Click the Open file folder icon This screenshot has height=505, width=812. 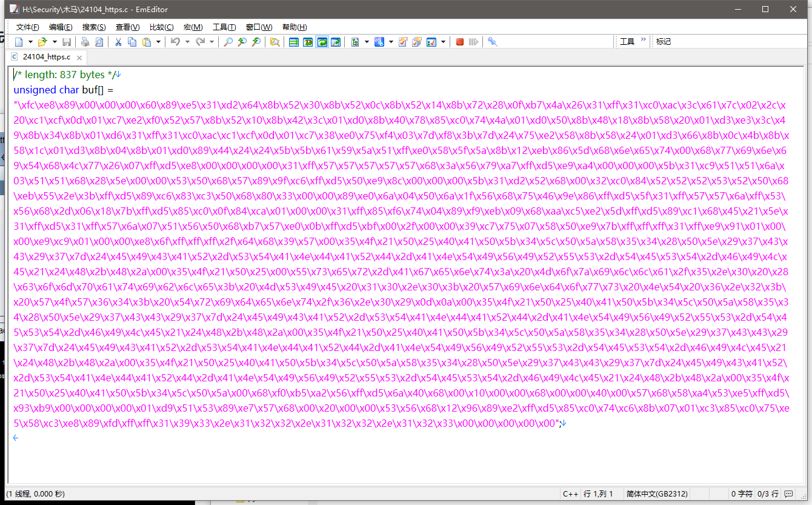click(42, 42)
